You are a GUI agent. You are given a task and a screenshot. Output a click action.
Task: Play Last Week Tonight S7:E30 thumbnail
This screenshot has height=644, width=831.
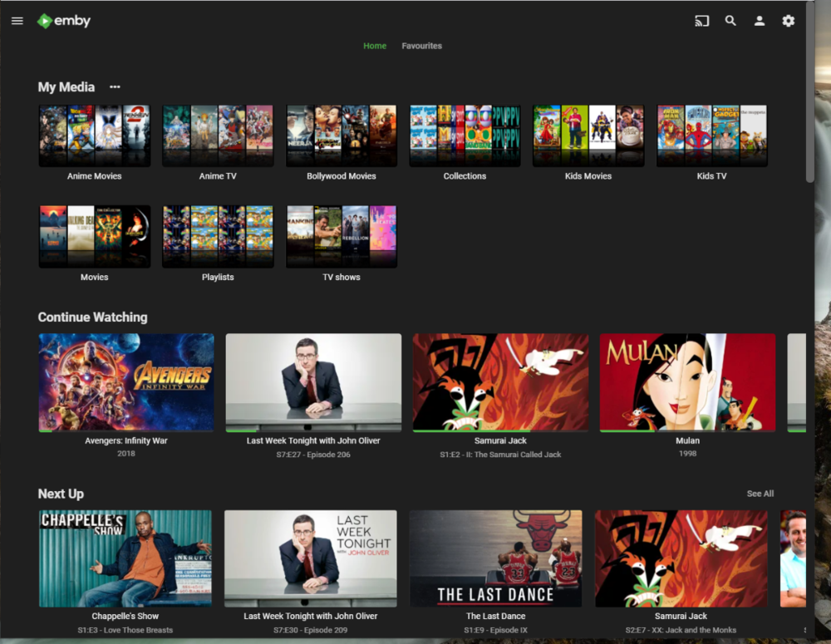coord(311,558)
